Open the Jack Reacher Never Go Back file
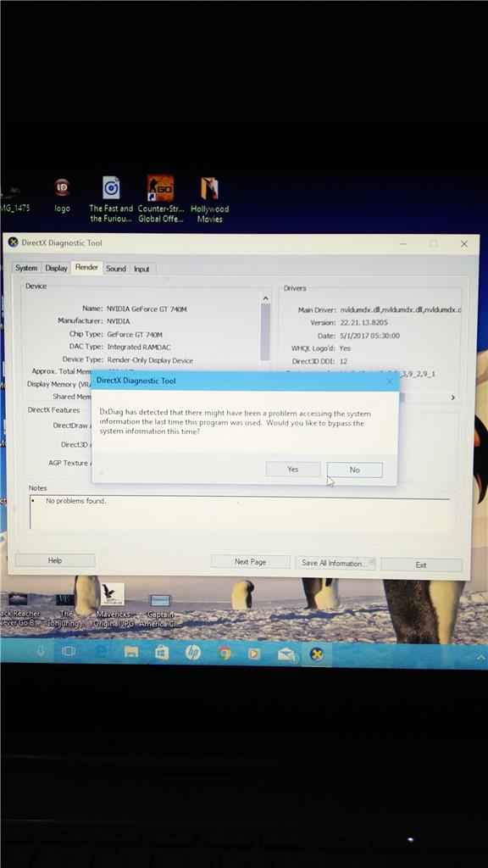This screenshot has width=488, height=868. [x=20, y=609]
